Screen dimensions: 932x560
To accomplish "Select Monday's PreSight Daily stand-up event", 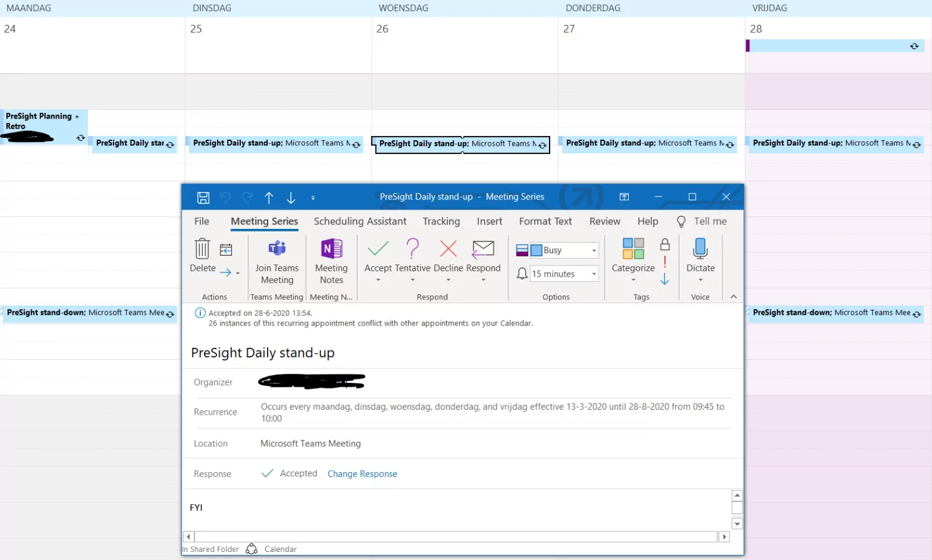I will pyautogui.click(x=134, y=143).
